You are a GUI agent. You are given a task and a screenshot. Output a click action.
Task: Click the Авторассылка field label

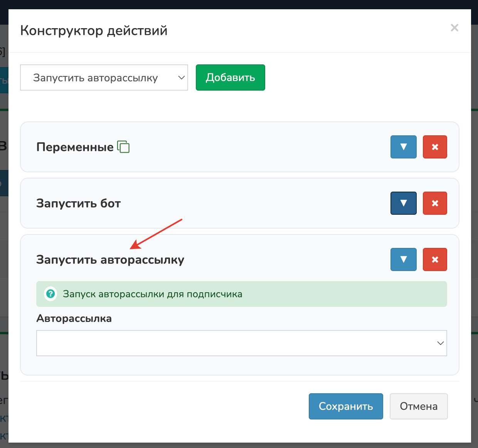pos(74,318)
